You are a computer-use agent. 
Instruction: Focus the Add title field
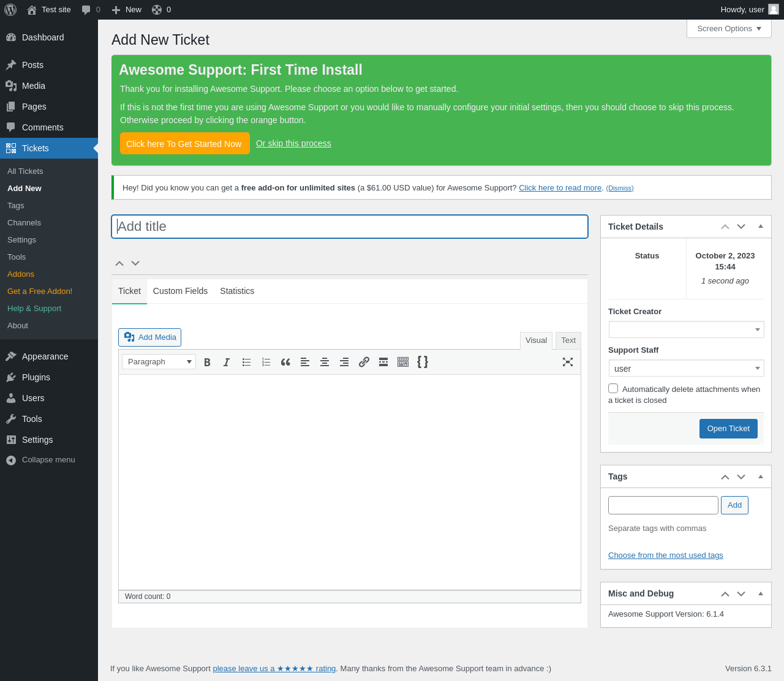350,227
